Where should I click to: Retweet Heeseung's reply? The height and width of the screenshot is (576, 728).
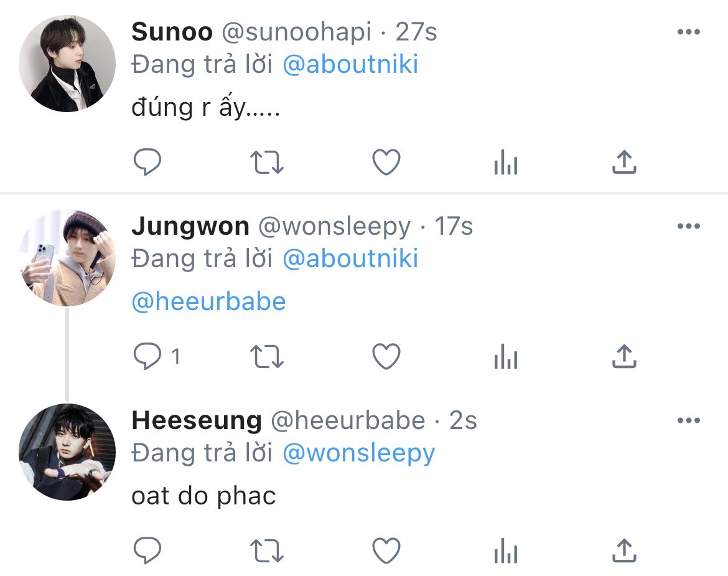pyautogui.click(x=267, y=551)
